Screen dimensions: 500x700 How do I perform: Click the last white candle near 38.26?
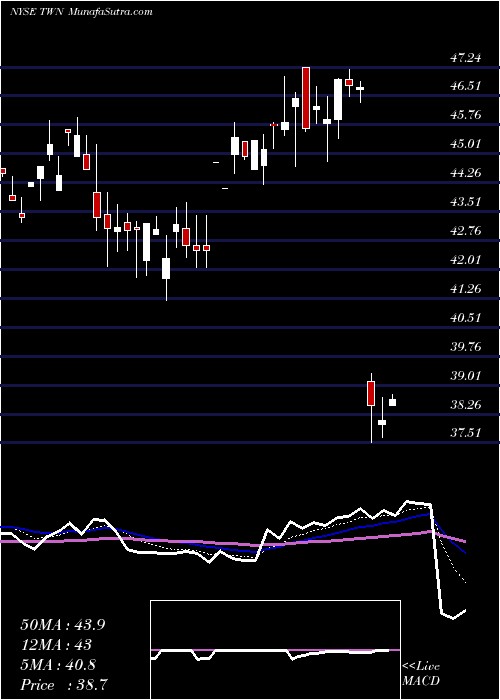pos(393,402)
